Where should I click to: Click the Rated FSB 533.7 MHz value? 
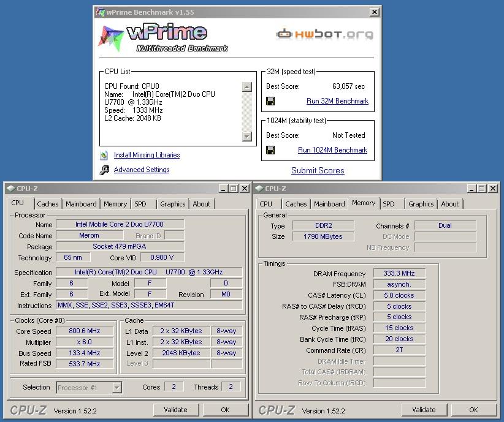[x=85, y=364]
